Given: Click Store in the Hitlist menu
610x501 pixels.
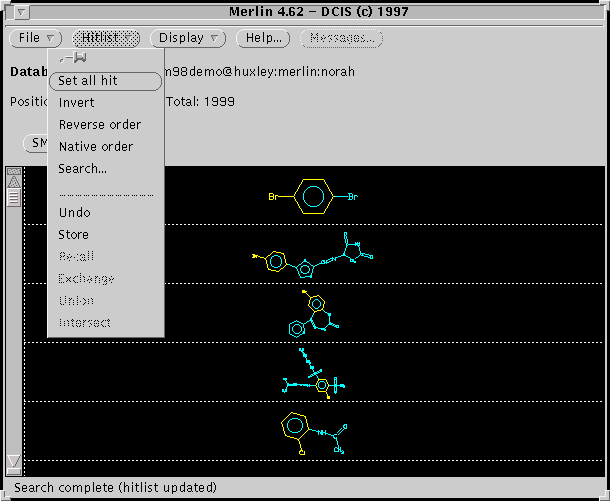Looking at the screenshot, I should coord(74,235).
